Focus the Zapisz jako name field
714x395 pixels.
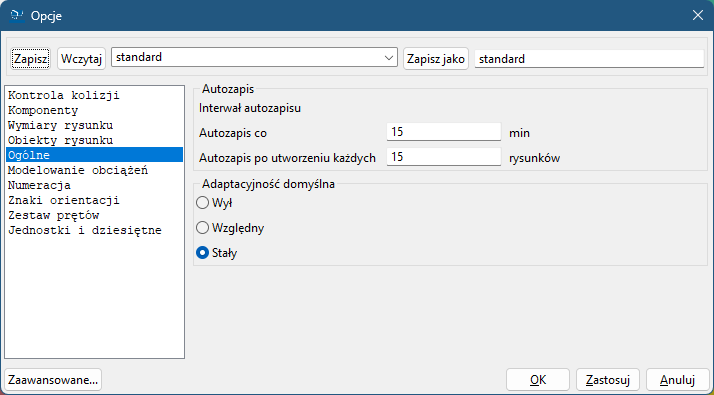(x=589, y=59)
